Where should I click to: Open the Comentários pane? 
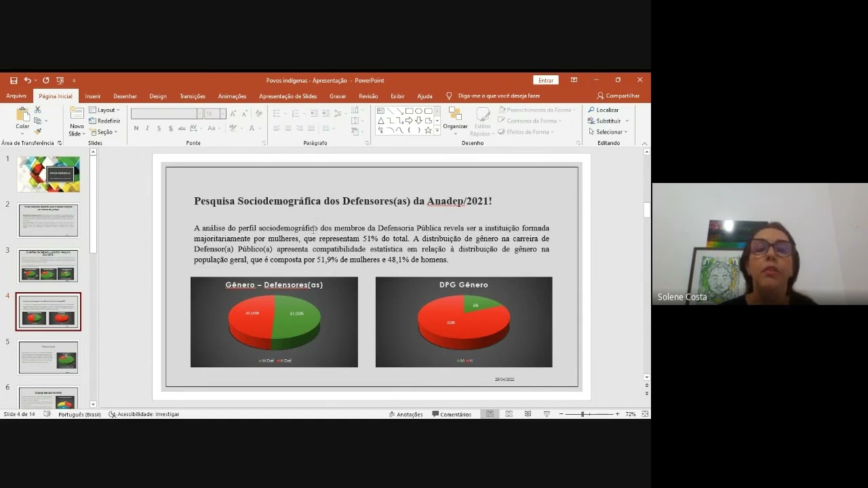pyautogui.click(x=452, y=414)
